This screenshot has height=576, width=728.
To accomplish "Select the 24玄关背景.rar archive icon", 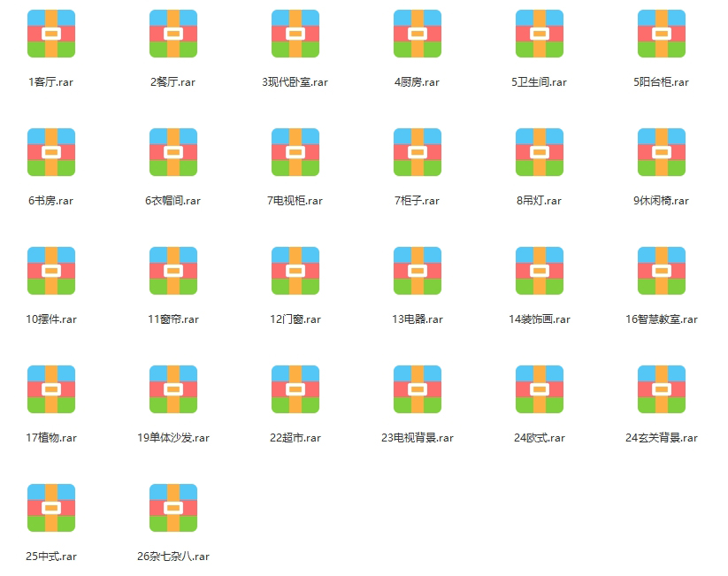I will [x=662, y=388].
